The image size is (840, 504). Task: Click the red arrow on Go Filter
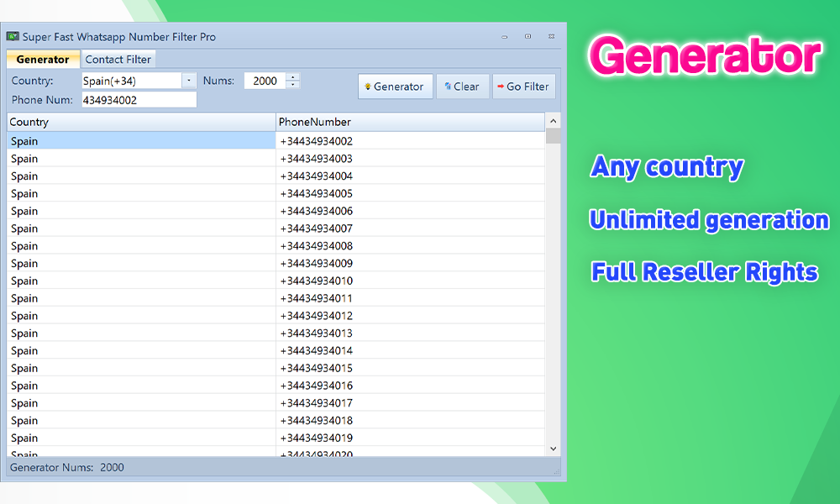[503, 86]
